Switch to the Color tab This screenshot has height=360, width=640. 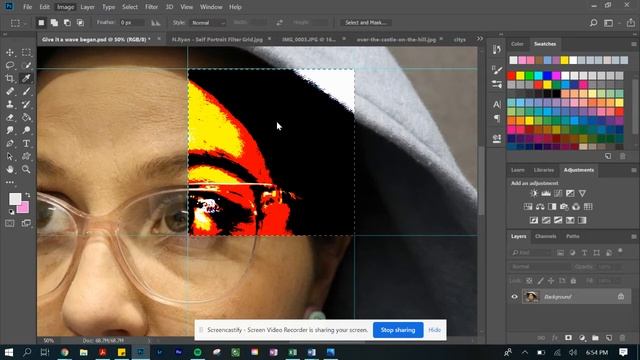tap(517, 44)
